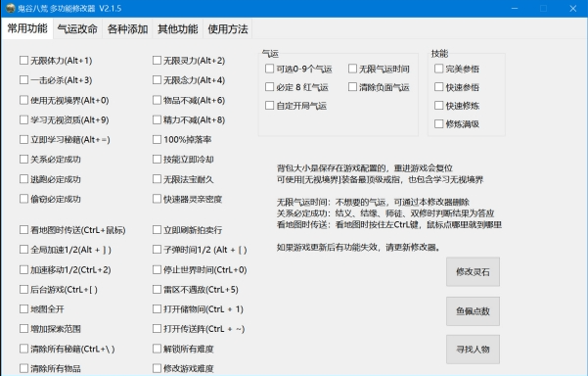588x376 pixels.
Task: Toggle 技能立即冷却
Action: click(158, 159)
